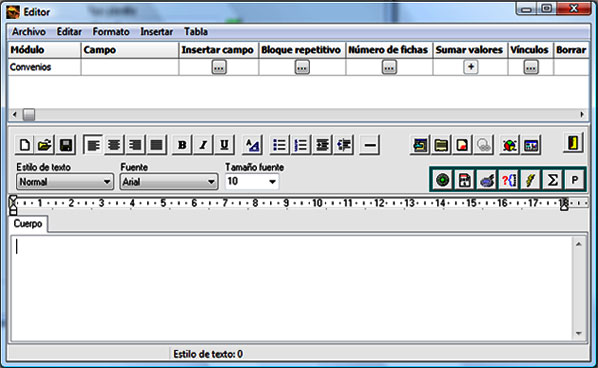
Task: Open the font style icon with letter A
Action: [252, 145]
